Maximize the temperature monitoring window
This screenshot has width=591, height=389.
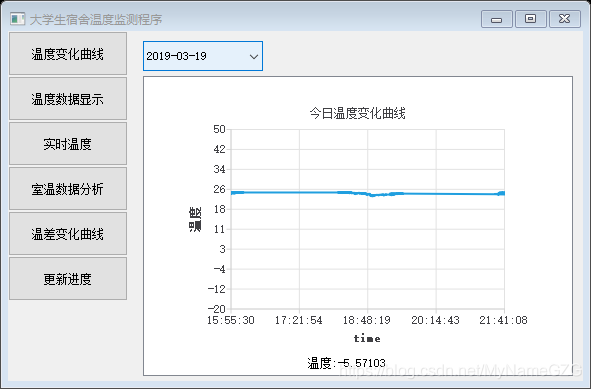pos(530,19)
